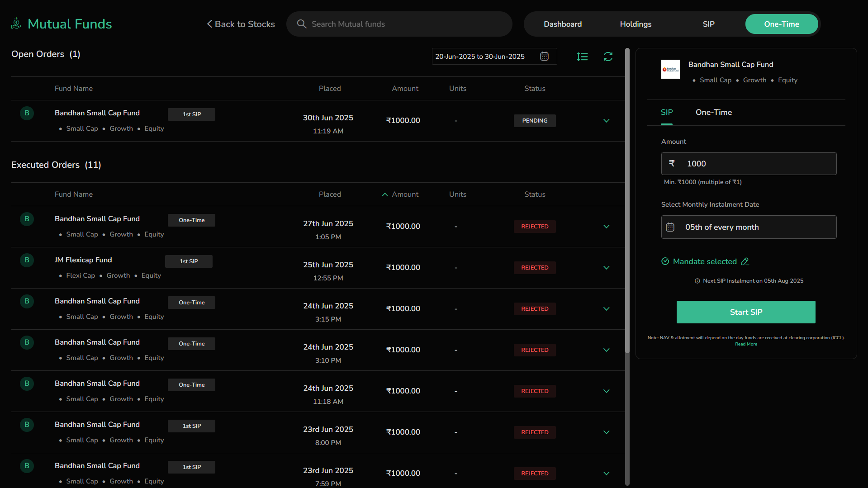Open the date range calendar icon
868x488 pixels.
point(545,56)
